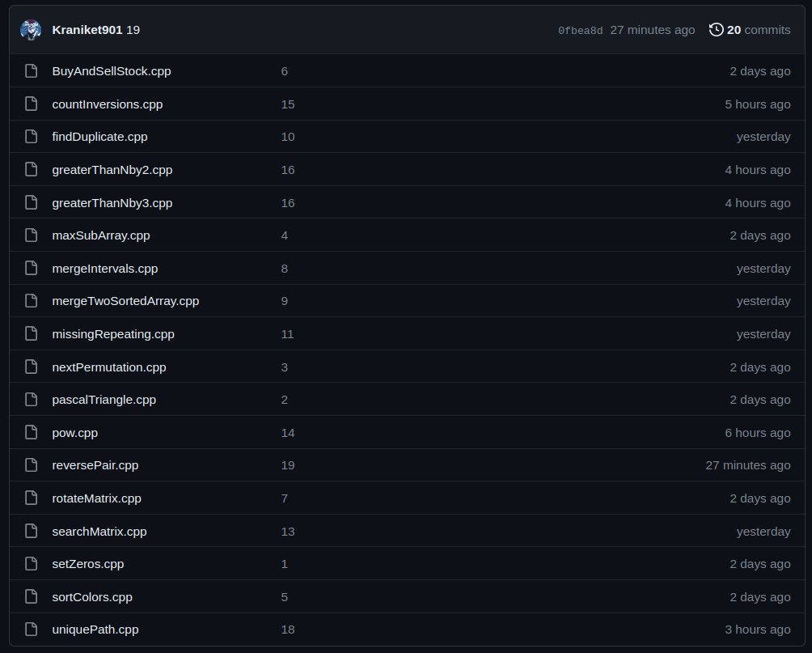Click the history clock icon near 20 commits

click(x=715, y=29)
